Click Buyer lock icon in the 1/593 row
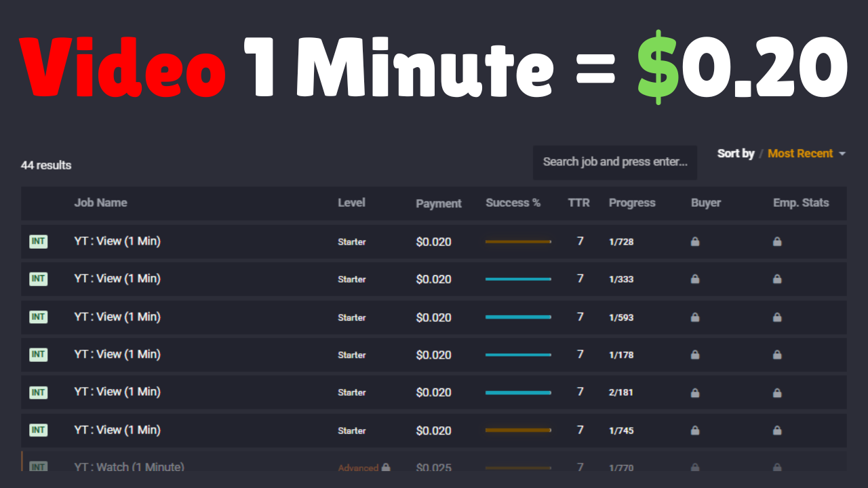 click(x=695, y=317)
